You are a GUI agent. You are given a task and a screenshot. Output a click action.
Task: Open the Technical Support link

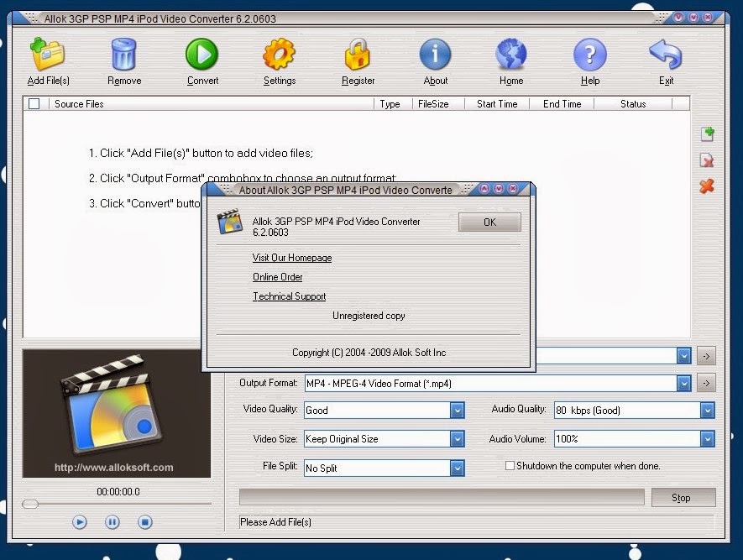tap(289, 296)
